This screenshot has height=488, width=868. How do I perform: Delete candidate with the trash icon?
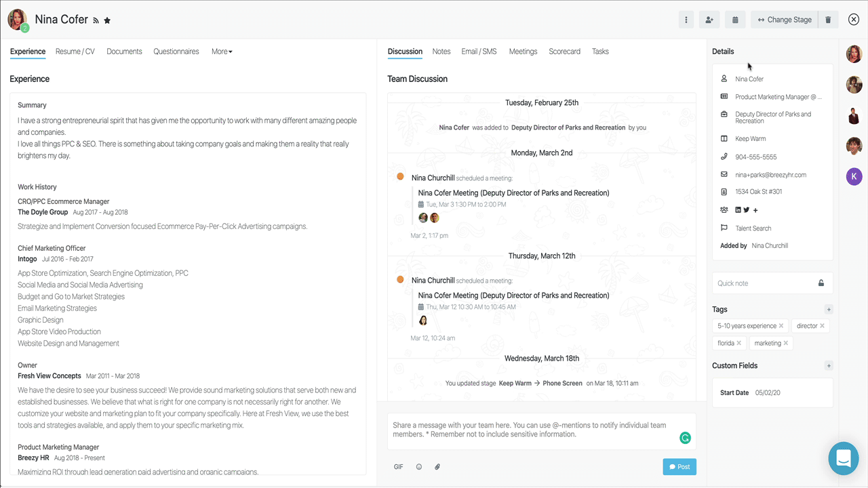click(828, 20)
